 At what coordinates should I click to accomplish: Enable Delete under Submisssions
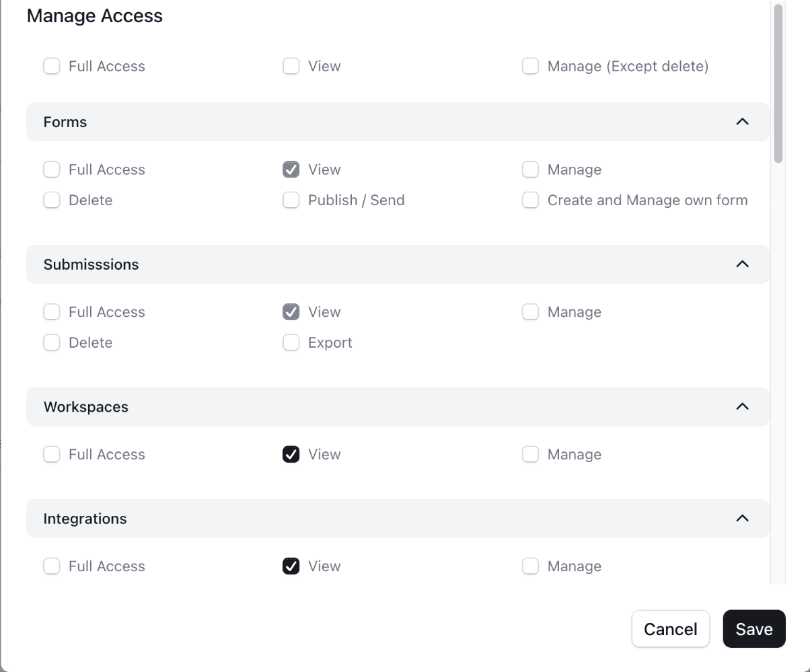[x=52, y=342]
